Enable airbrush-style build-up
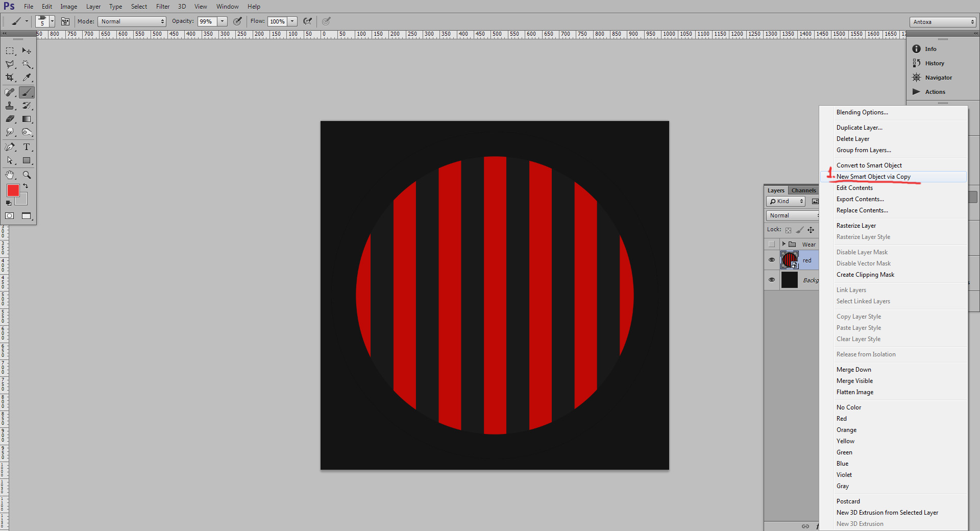This screenshot has width=980, height=531. click(x=307, y=21)
